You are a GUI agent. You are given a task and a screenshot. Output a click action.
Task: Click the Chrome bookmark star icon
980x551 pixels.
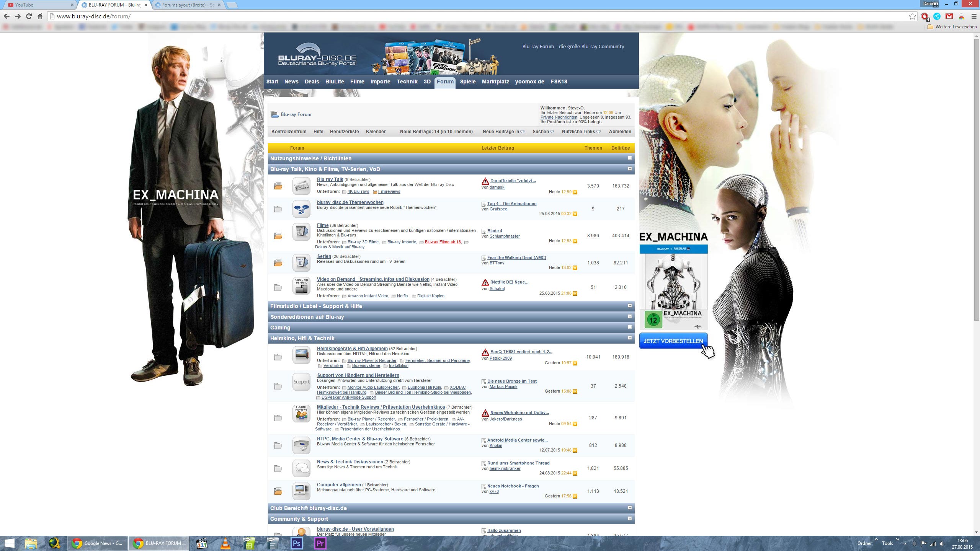912,16
